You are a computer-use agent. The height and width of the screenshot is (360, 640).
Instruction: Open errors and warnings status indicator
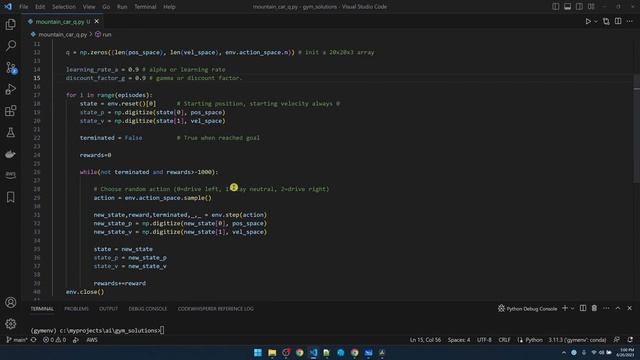[x=55, y=340]
